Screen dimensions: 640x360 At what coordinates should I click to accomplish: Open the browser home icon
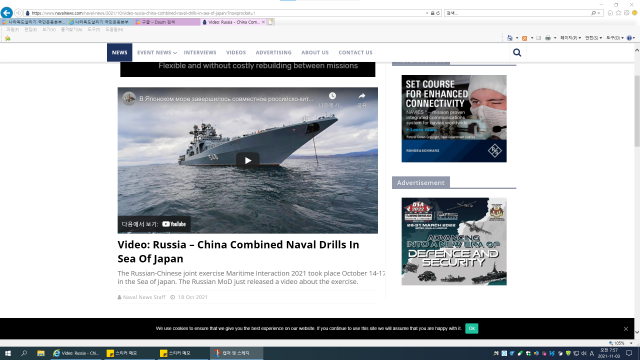(x=610, y=13)
